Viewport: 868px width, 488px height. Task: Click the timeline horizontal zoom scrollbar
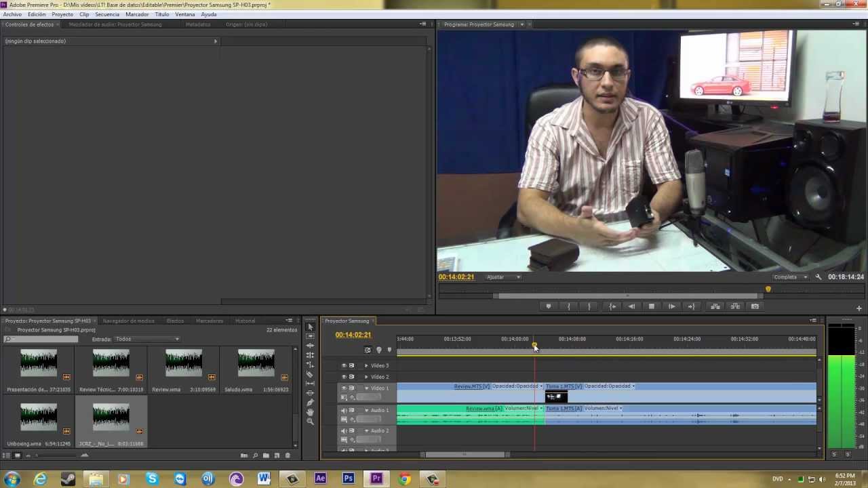[465, 455]
